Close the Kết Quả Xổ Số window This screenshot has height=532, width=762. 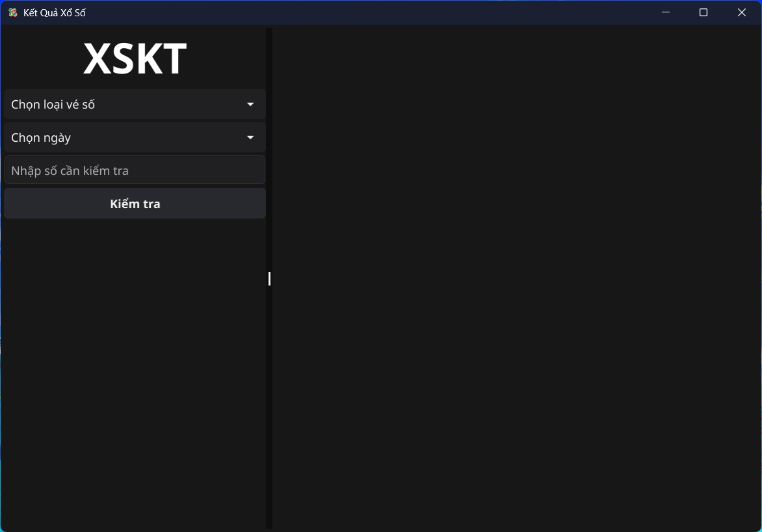coord(741,12)
